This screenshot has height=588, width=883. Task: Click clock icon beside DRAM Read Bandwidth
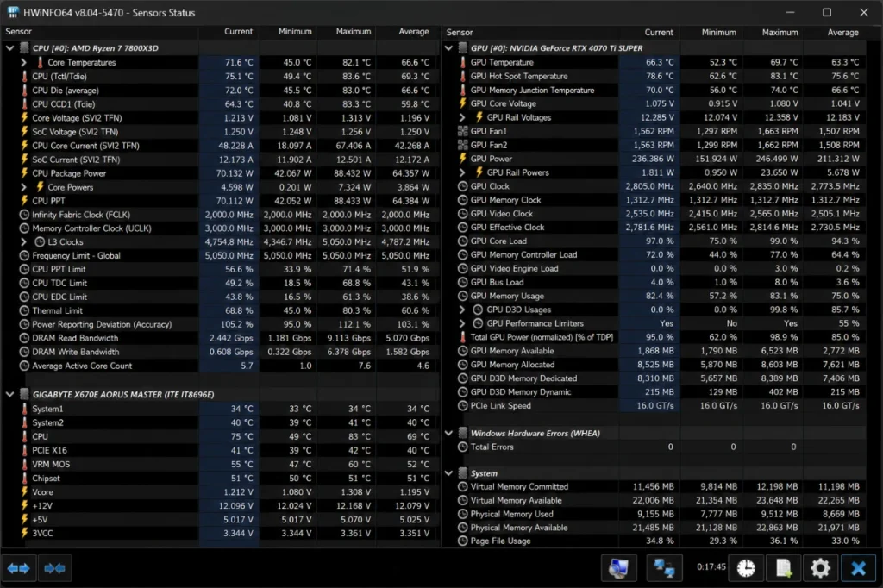coord(24,338)
